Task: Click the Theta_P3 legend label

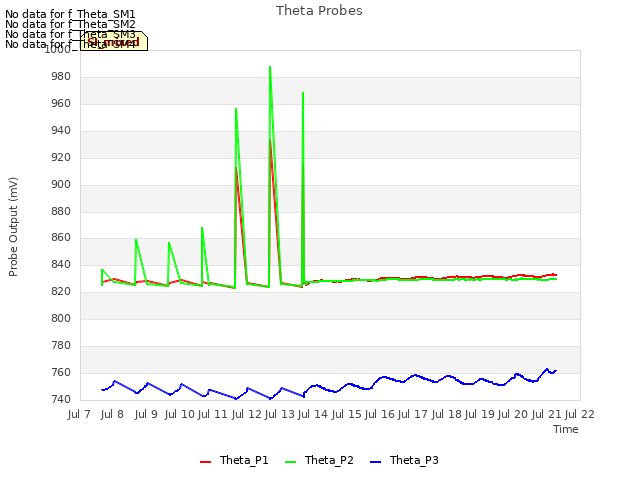Action: pyautogui.click(x=414, y=460)
